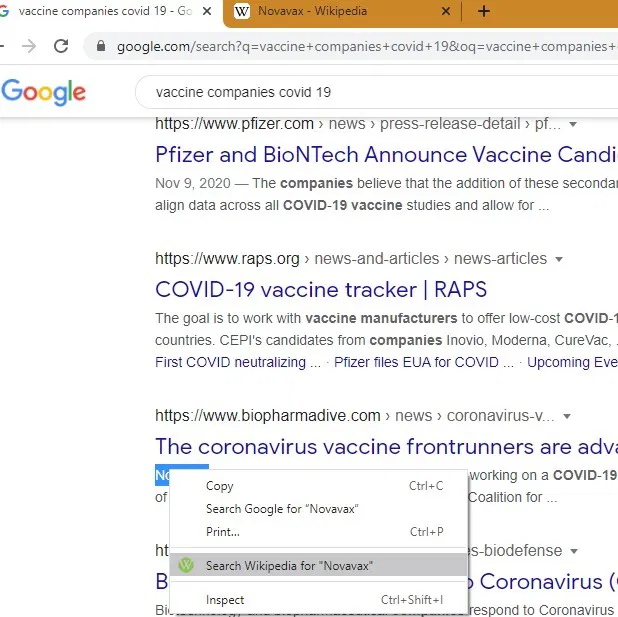This screenshot has width=618, height=617.
Task: Expand the pfizer.com result dropdown arrow
Action: (x=573, y=124)
